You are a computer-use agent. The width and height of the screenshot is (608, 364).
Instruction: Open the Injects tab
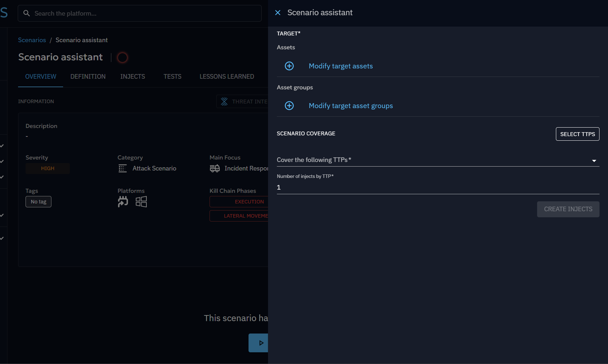pyautogui.click(x=133, y=77)
